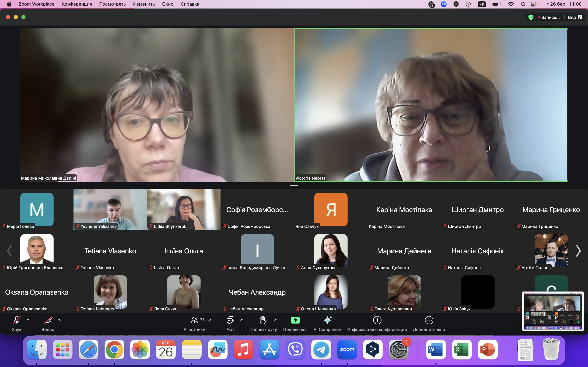Viewport: 588px width, 367px height.
Task: Turn on camera with Видео button
Action: click(x=48, y=320)
